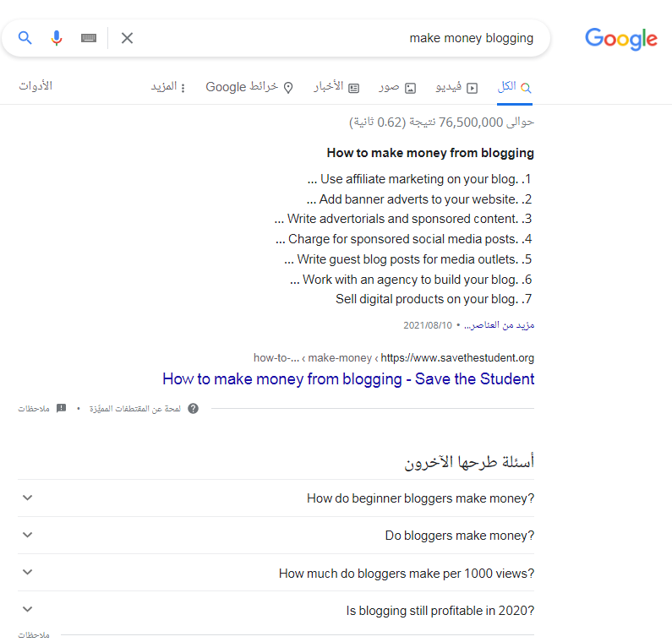Start voice search with microphone icon
This screenshot has height=642, width=672.
click(57, 38)
